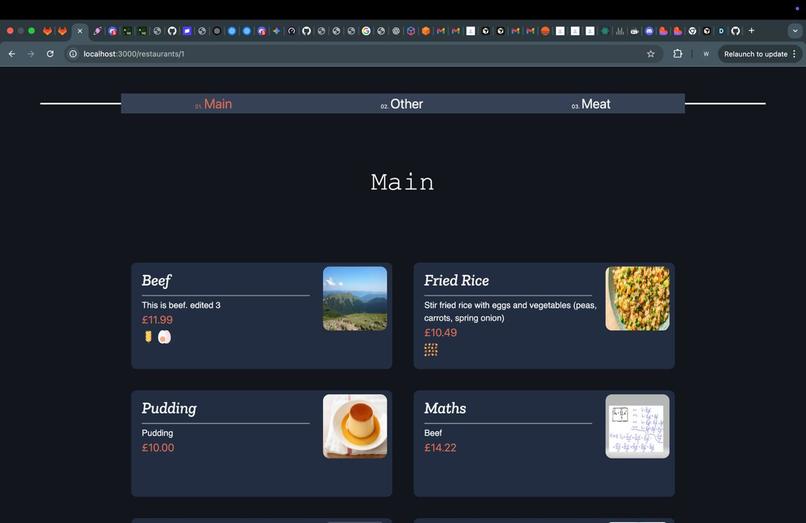Select the Main menu section
The height and width of the screenshot is (523, 806).
pos(213,104)
